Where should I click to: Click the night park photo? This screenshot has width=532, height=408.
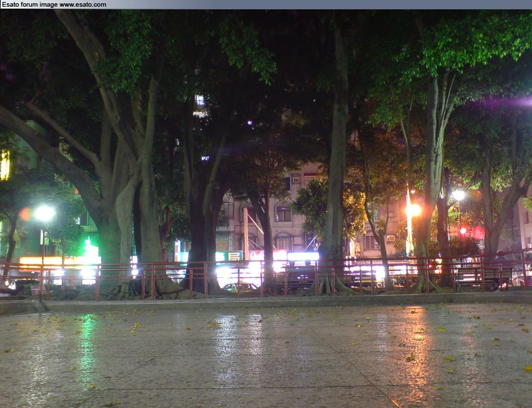(266, 209)
